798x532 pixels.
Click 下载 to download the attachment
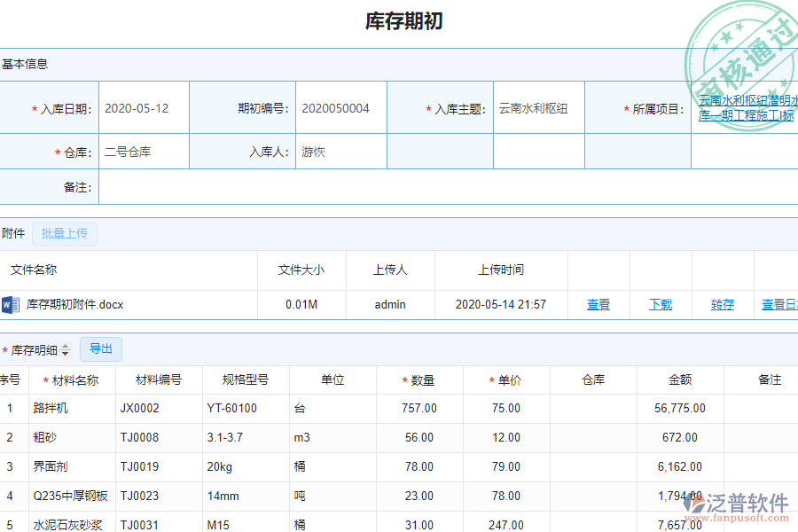click(x=659, y=304)
